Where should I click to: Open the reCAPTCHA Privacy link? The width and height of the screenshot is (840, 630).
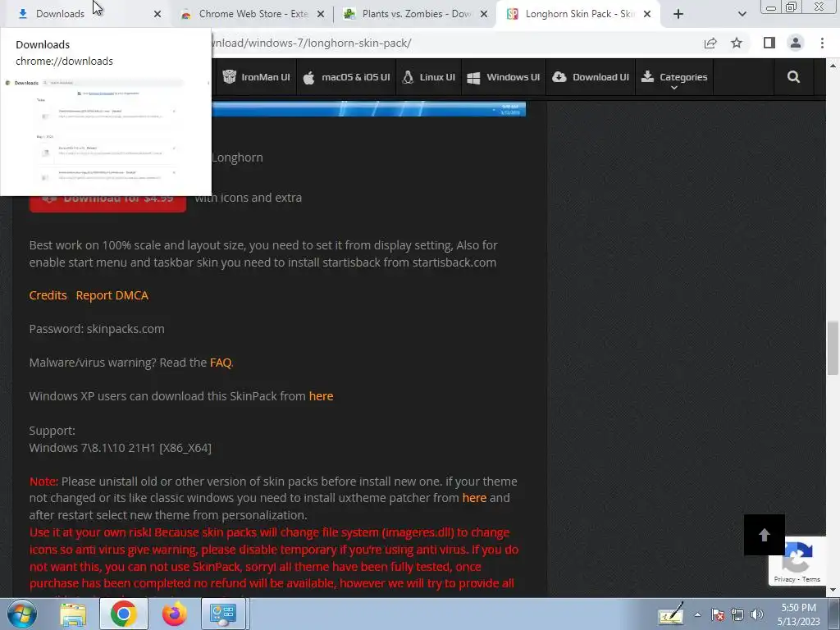tap(784, 579)
